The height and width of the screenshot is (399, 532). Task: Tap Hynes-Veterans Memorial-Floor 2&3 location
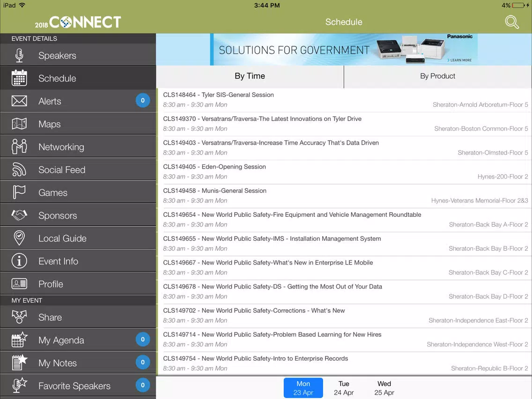click(480, 200)
